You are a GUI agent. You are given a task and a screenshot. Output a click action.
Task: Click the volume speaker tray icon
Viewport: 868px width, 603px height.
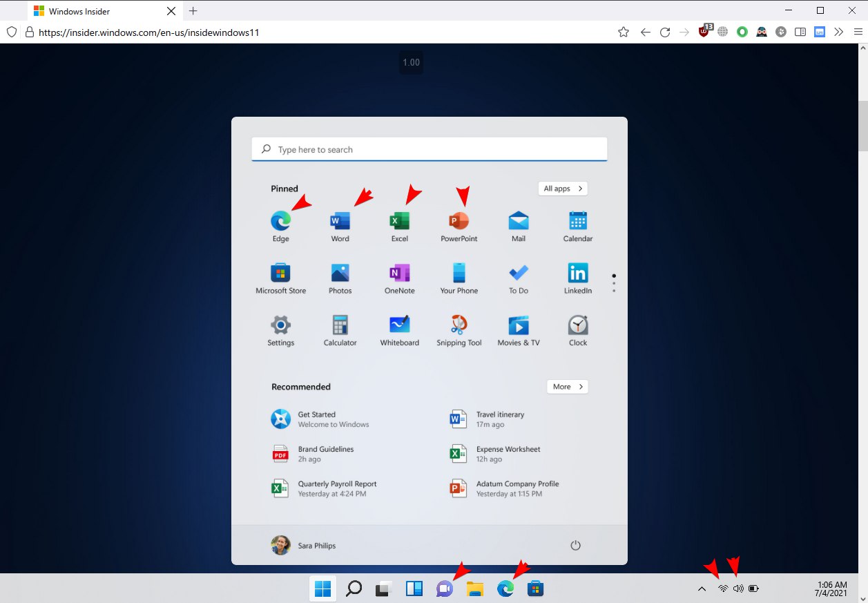pyautogui.click(x=738, y=588)
